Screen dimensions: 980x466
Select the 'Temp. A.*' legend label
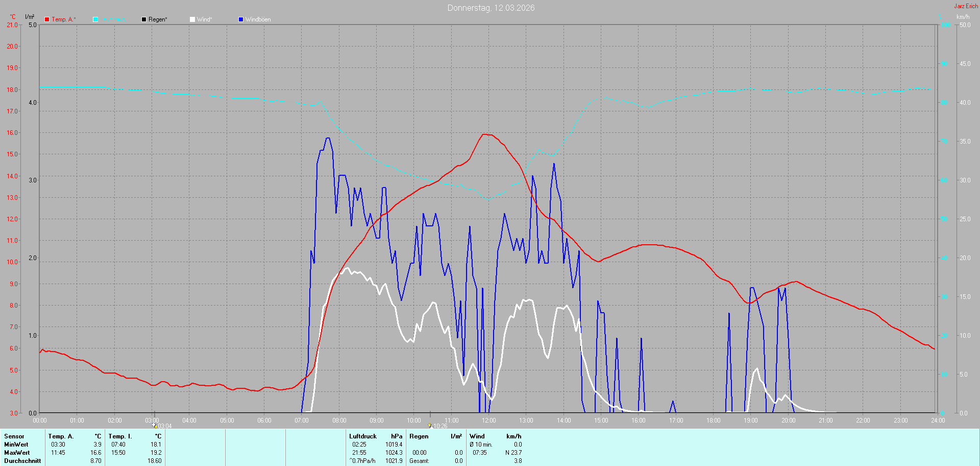tap(64, 19)
